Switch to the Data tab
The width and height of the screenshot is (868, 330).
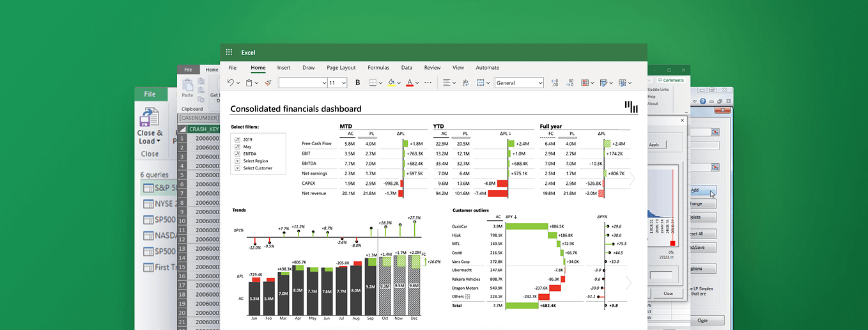(407, 67)
